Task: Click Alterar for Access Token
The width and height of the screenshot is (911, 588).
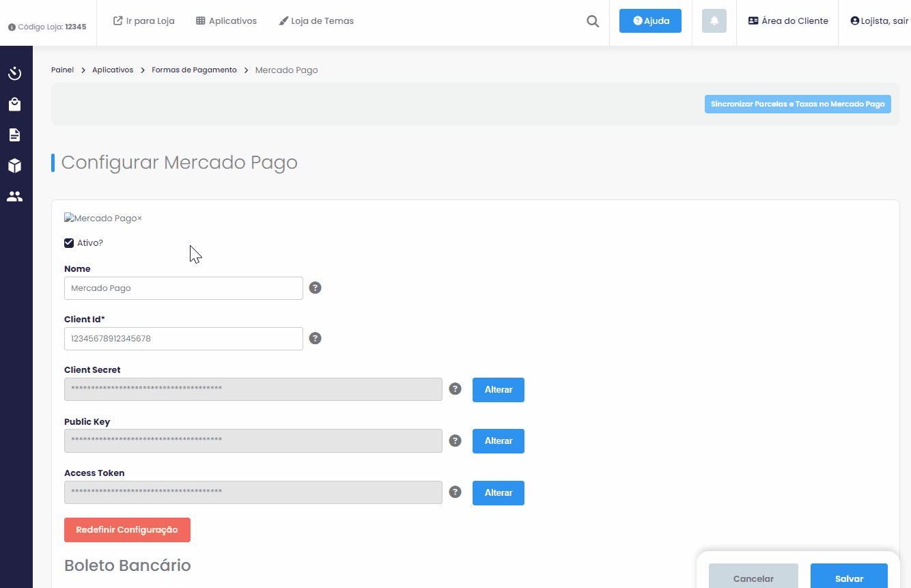Action: 499,492
